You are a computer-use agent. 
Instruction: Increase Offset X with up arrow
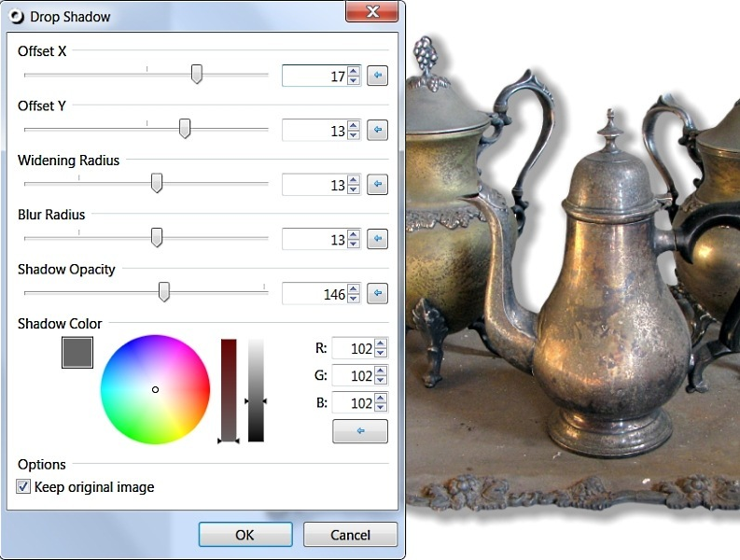[x=354, y=70]
